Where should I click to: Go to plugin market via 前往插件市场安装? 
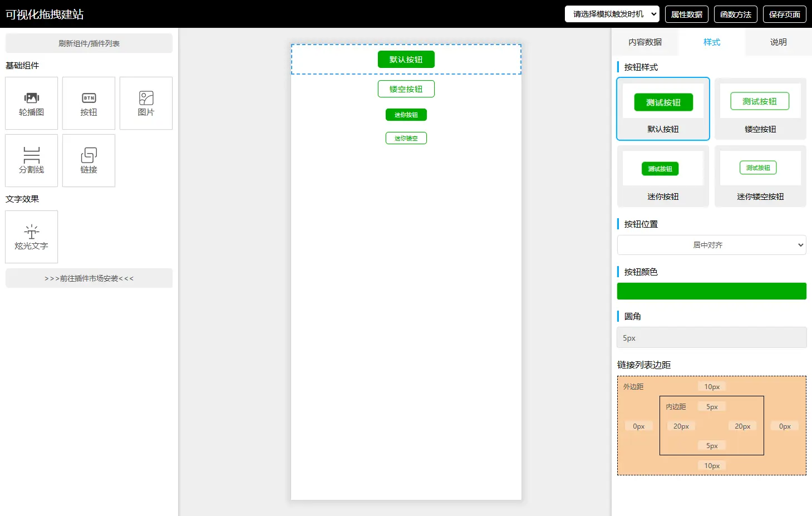point(89,278)
